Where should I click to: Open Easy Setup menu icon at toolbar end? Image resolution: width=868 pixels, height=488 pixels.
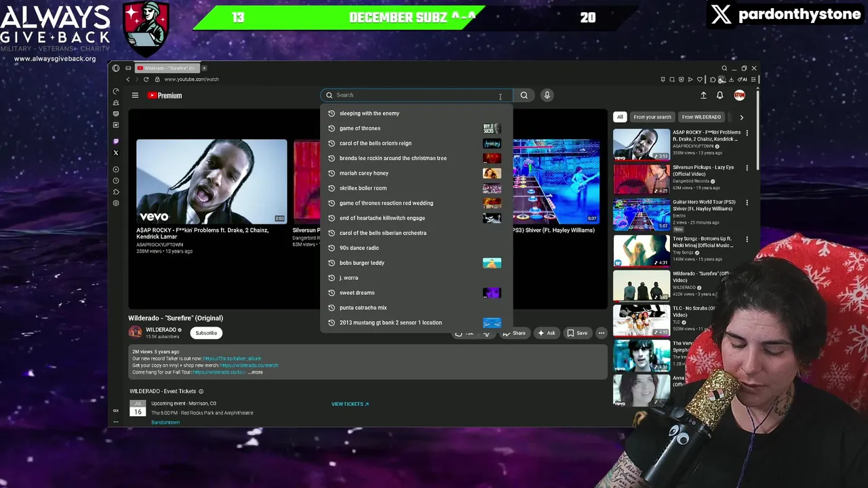753,79
